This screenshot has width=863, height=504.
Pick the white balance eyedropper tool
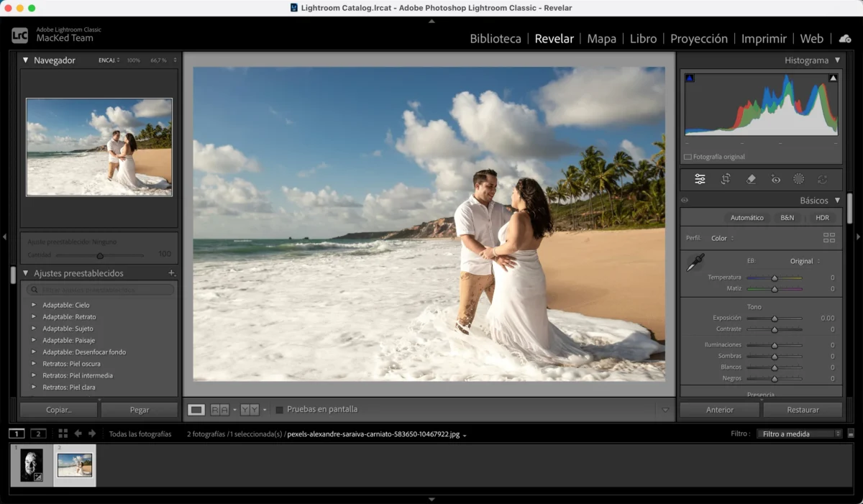point(695,263)
